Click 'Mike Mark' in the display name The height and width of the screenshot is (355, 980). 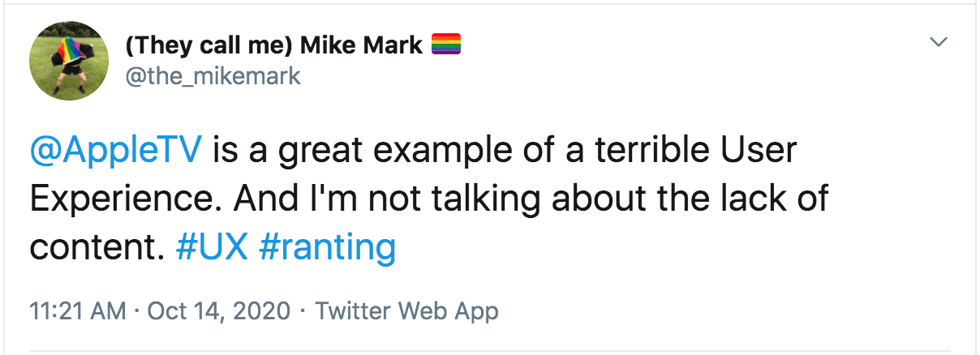(x=361, y=45)
